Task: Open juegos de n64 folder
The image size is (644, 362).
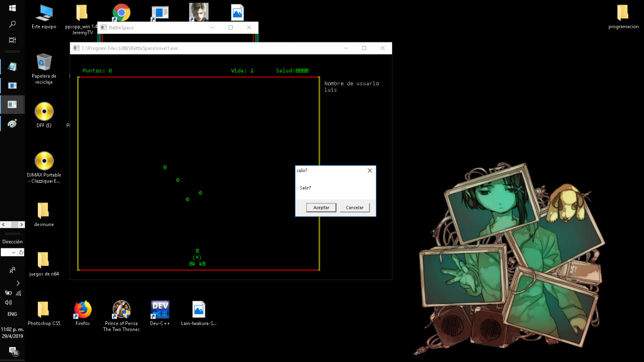Action: (44, 264)
